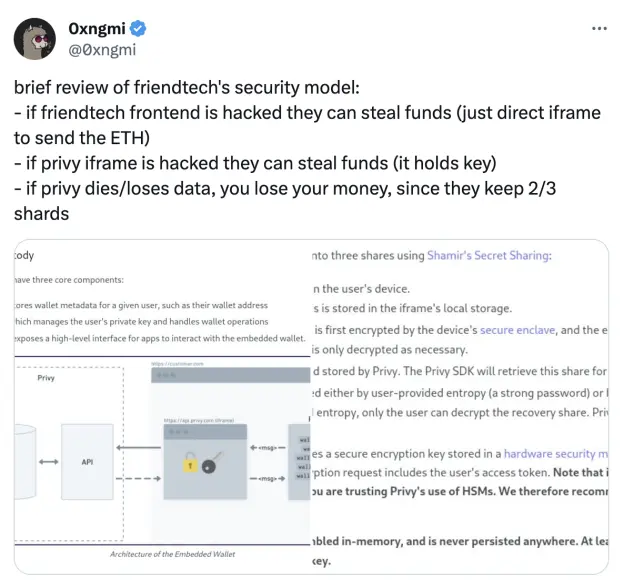624x587 pixels.
Task: Open the left architecture screenshot image
Action: click(162, 407)
